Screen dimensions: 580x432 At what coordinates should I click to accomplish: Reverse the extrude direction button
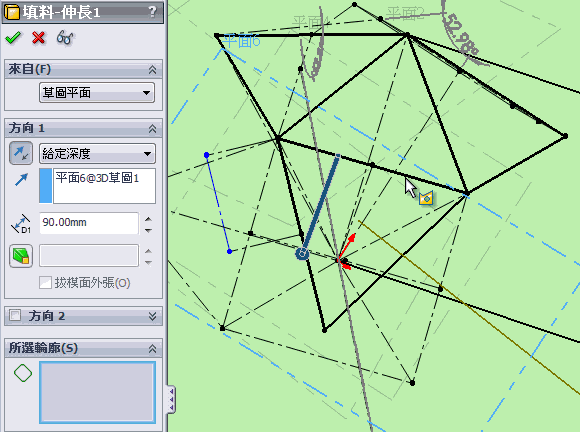tap(21, 153)
